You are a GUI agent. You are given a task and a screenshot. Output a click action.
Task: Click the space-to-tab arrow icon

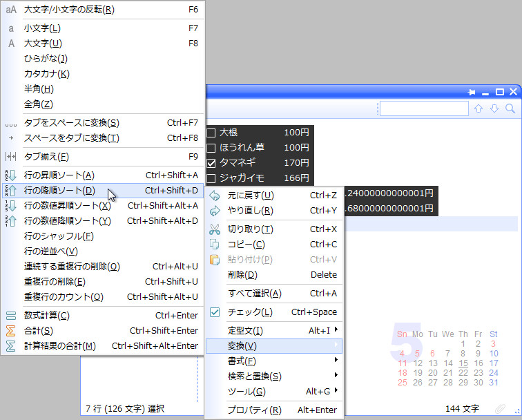(11, 138)
